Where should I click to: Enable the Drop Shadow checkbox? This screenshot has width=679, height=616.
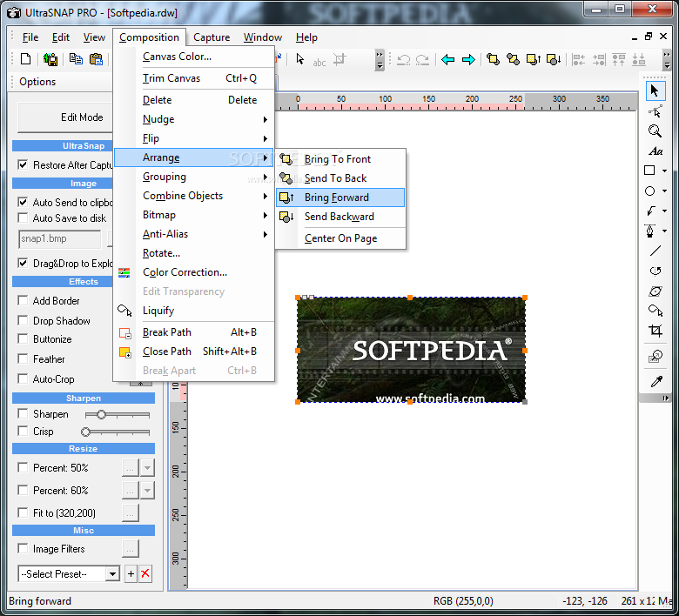click(x=23, y=320)
